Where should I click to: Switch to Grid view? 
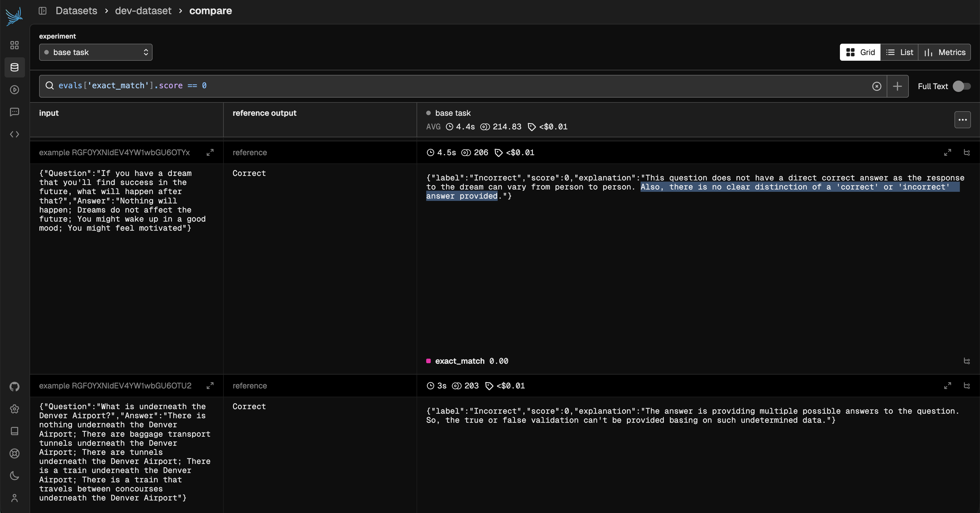(860, 52)
